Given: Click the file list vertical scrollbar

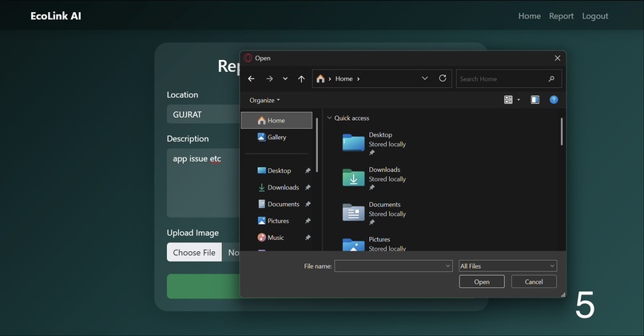Looking at the screenshot, I should pos(562,132).
